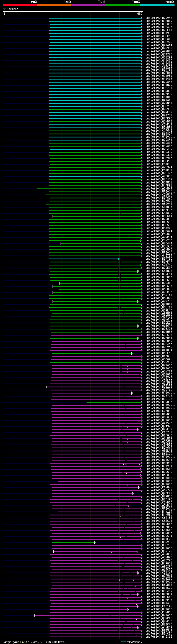
Task: Click label UniRef100_Q9S7P1
Action: (159, 88)
